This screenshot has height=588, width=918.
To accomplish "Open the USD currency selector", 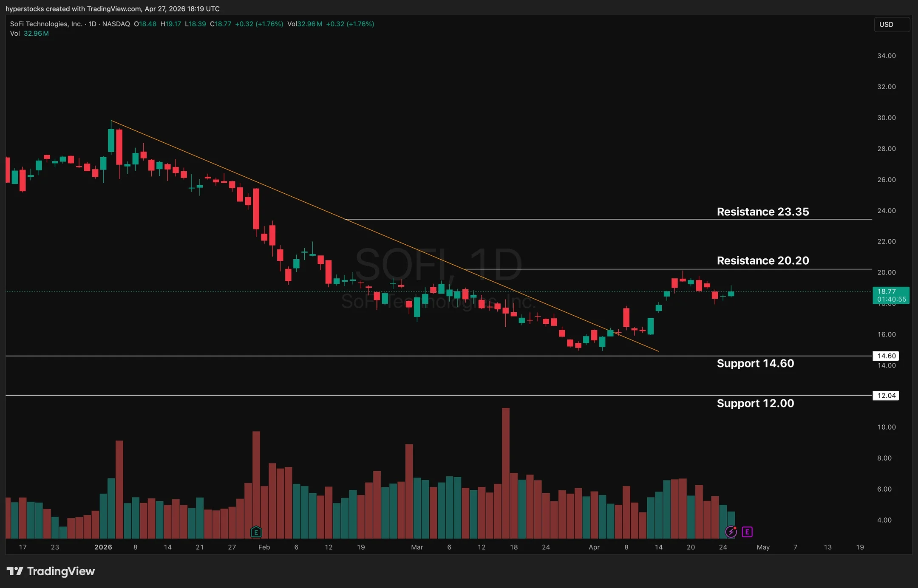I will (892, 24).
